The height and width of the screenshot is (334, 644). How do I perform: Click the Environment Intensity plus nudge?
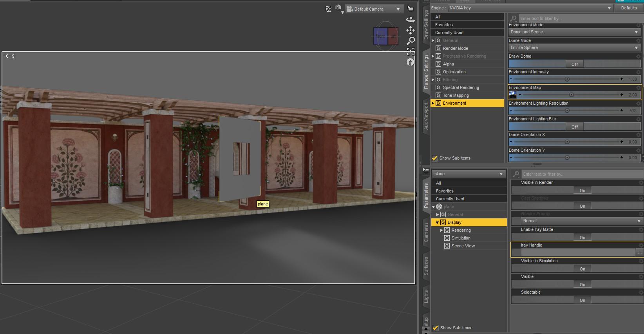[622, 79]
